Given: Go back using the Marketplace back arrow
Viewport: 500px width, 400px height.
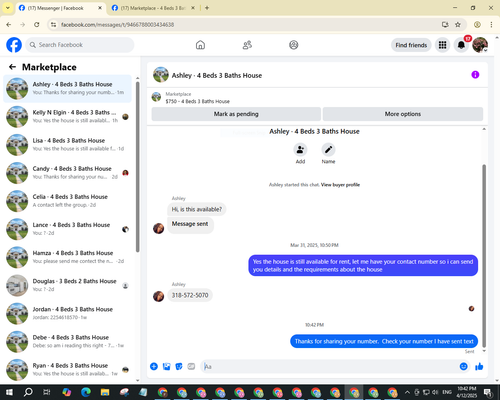Looking at the screenshot, I should (12, 67).
